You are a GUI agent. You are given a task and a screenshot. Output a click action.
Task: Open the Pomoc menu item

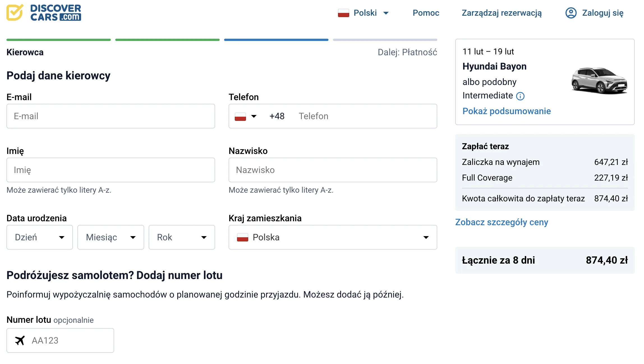[x=426, y=13]
